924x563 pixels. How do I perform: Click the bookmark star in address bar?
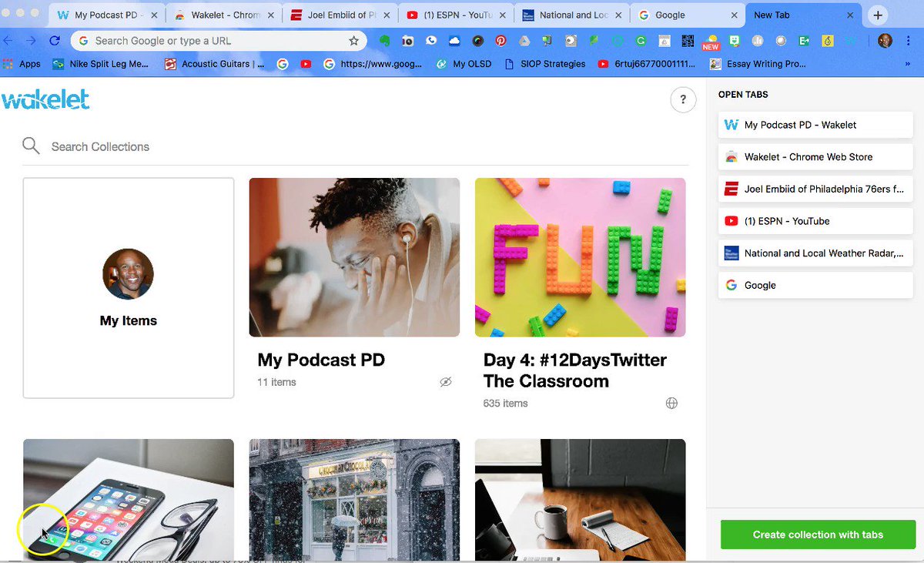[x=353, y=41]
